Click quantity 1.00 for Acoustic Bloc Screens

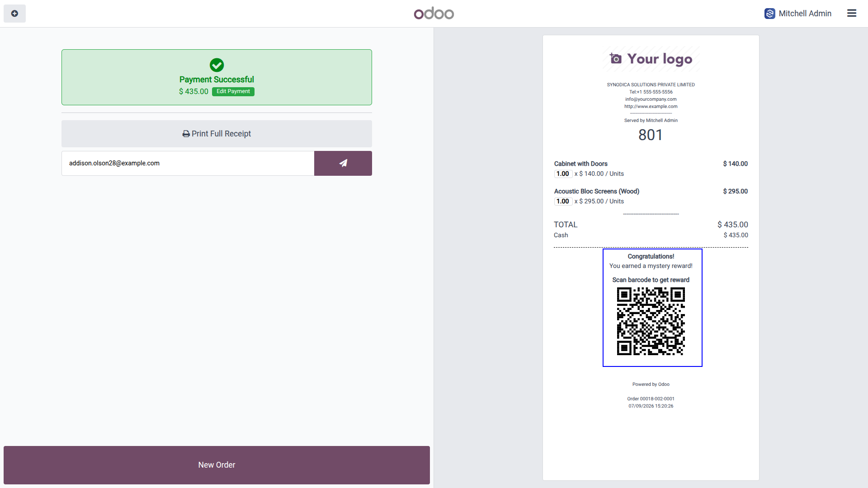coord(563,202)
